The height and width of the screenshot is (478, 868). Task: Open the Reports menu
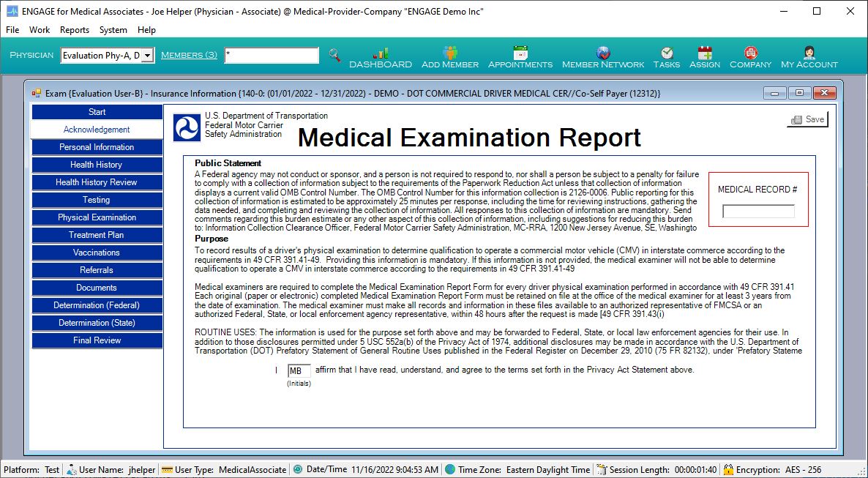tap(75, 30)
